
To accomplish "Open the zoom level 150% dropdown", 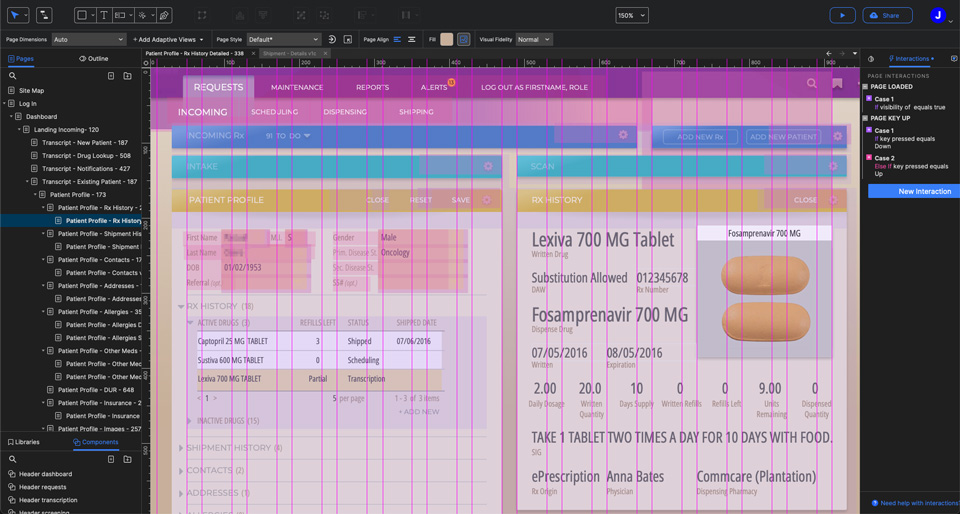I will (631, 16).
